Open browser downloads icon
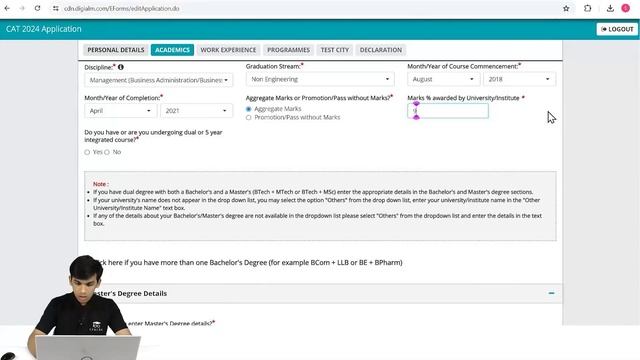The image size is (640, 360). (x=610, y=8)
